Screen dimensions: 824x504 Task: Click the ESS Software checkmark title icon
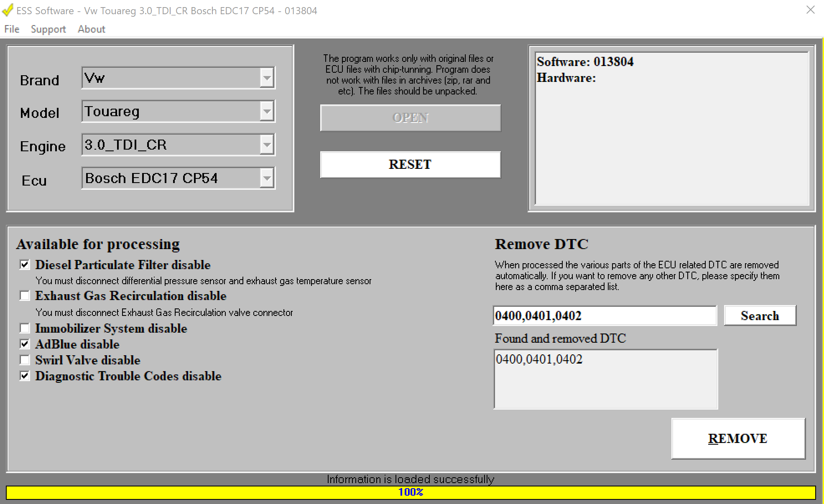pos(8,10)
